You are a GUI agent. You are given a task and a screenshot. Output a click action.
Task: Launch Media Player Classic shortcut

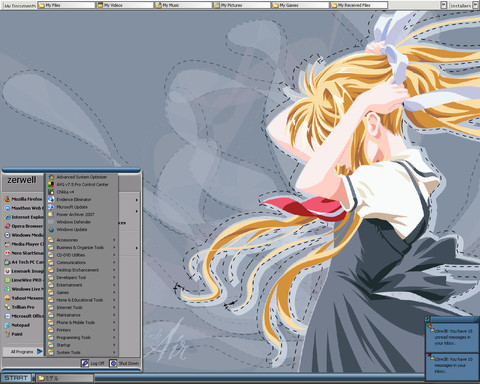coord(23,244)
